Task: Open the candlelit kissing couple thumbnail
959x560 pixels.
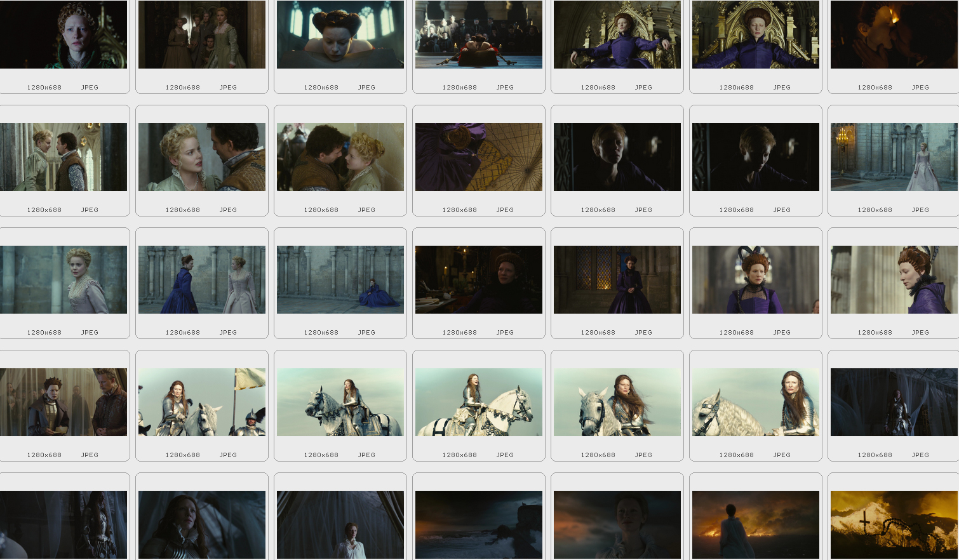Action: pos(894,34)
